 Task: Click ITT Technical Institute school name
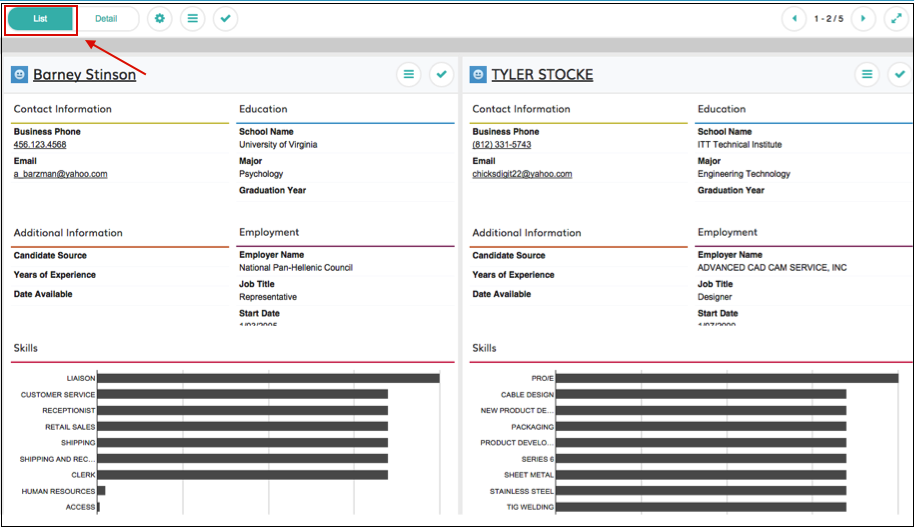pos(739,145)
